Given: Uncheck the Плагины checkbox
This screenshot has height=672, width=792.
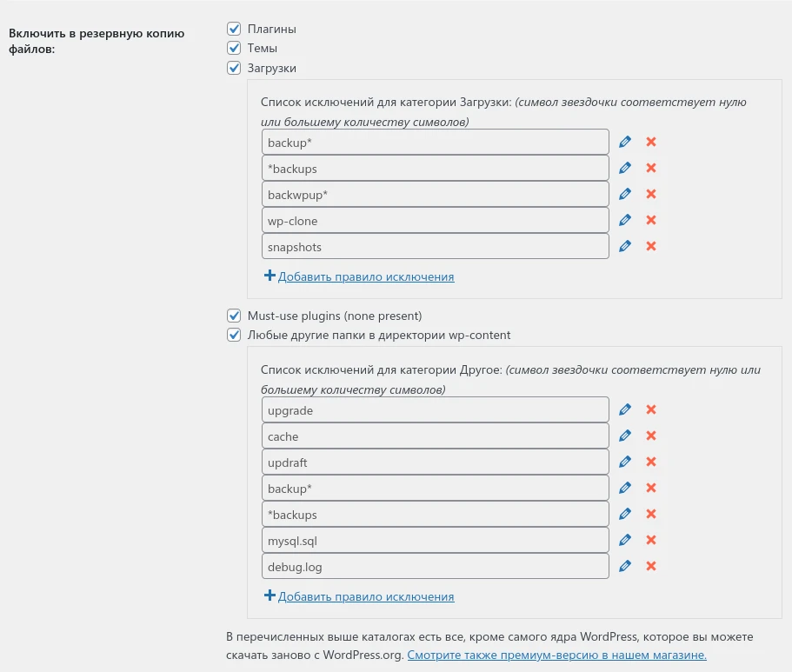Looking at the screenshot, I should (234, 29).
